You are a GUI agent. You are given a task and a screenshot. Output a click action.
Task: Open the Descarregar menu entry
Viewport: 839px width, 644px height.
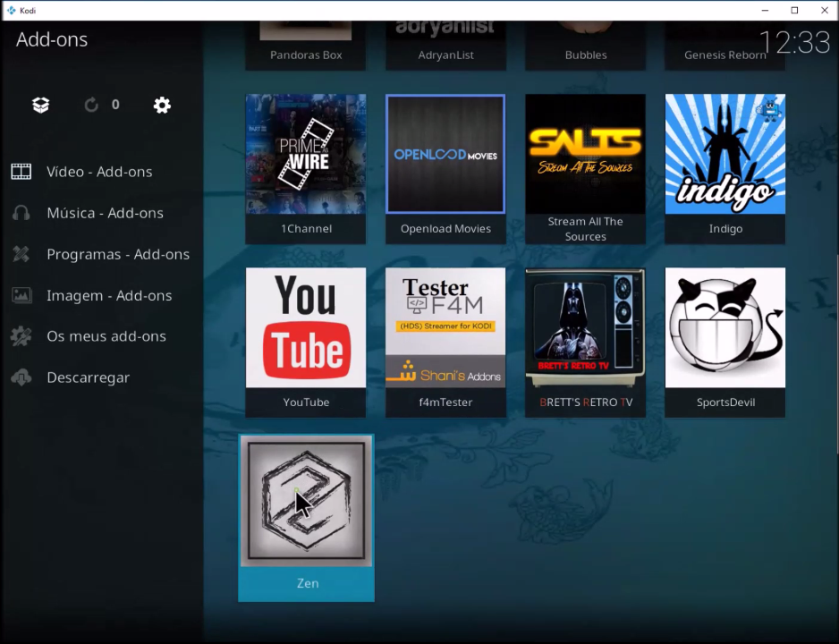[x=89, y=377]
